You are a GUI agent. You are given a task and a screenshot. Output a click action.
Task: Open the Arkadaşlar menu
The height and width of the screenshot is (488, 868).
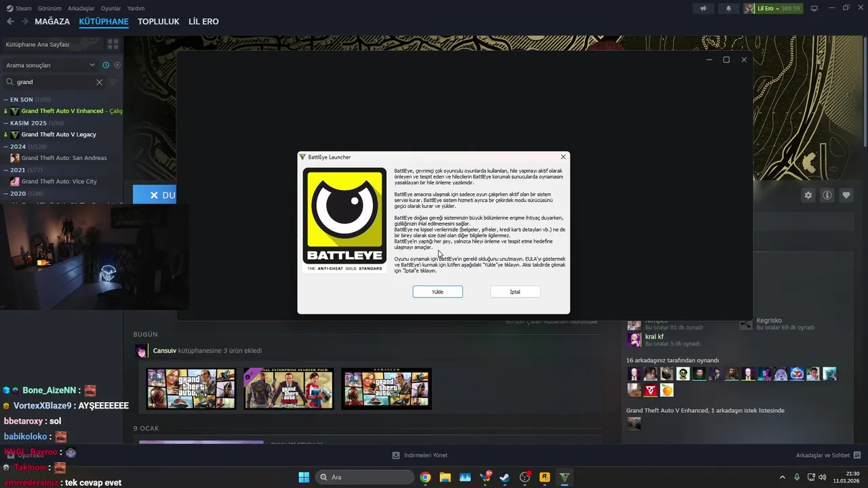coord(81,8)
